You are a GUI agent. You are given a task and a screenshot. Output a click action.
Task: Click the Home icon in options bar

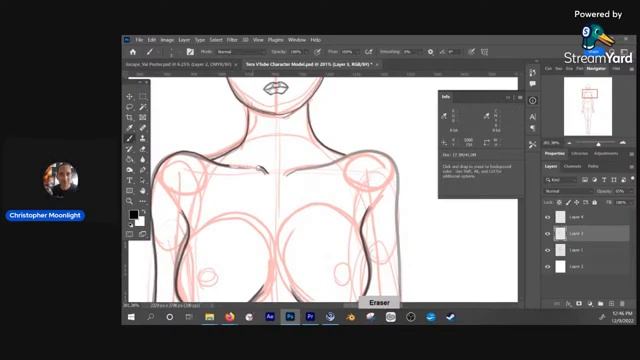pyautogui.click(x=133, y=52)
